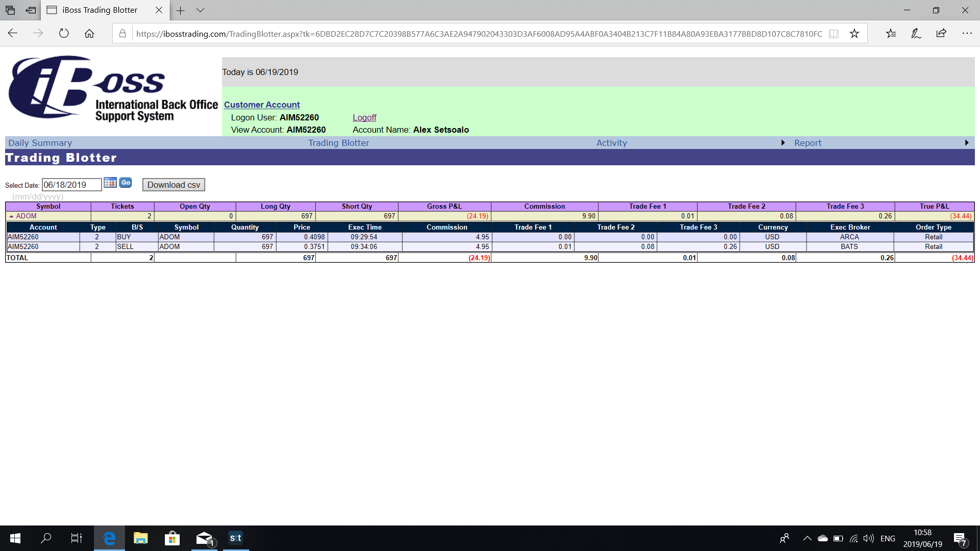Open reading view book icon
The width and height of the screenshot is (980, 551).
(834, 34)
